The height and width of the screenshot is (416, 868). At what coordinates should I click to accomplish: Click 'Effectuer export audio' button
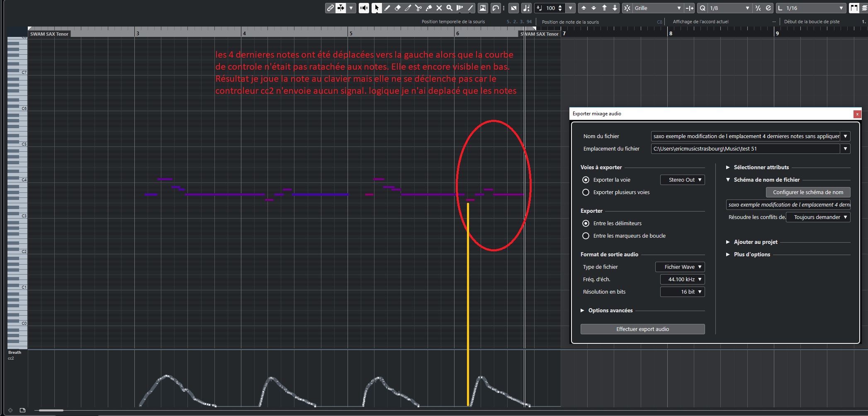click(642, 329)
